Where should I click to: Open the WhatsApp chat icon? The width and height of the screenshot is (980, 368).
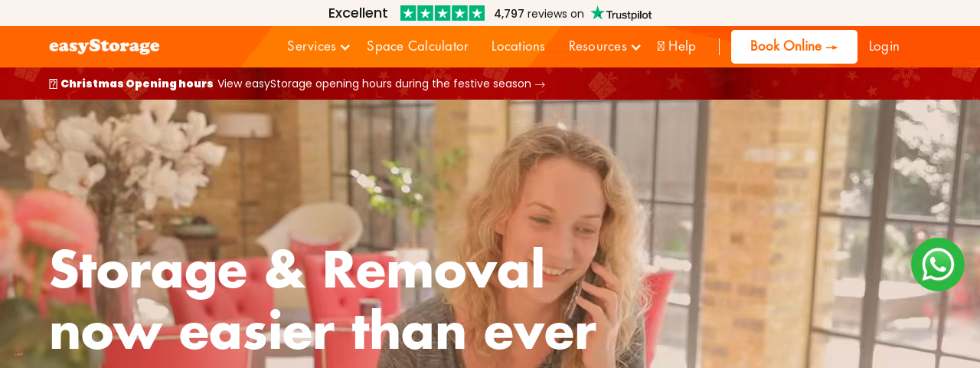(938, 264)
